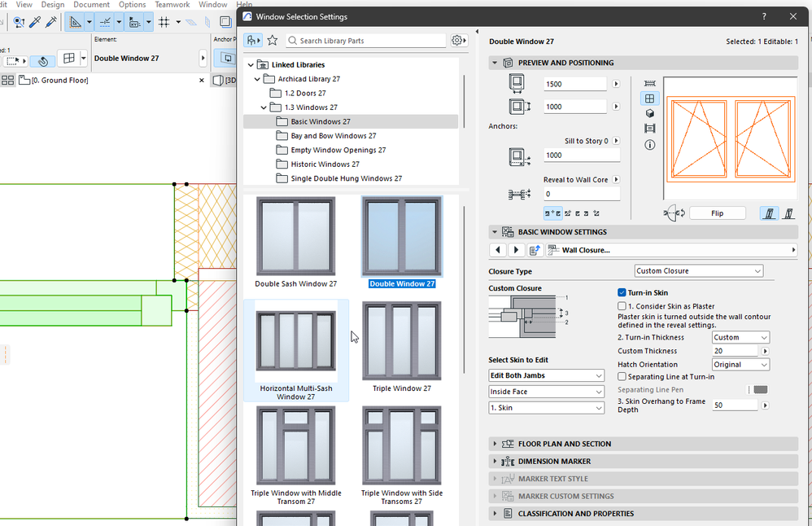Open the Hatch Orientation dropdown
812x526 pixels.
[x=740, y=365]
